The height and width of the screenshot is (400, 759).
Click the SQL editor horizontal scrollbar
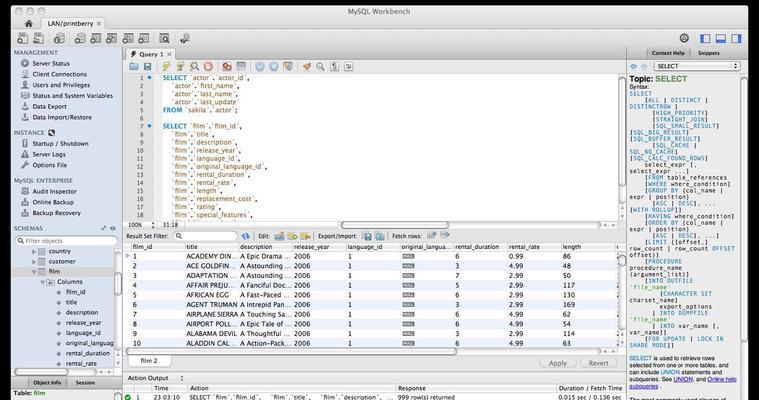tap(395, 225)
